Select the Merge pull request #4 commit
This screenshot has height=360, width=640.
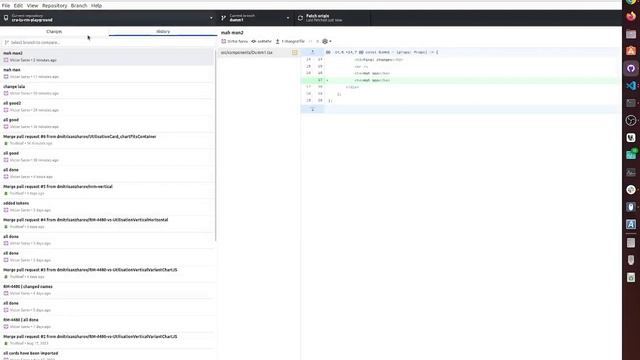pyautogui.click(x=107, y=223)
